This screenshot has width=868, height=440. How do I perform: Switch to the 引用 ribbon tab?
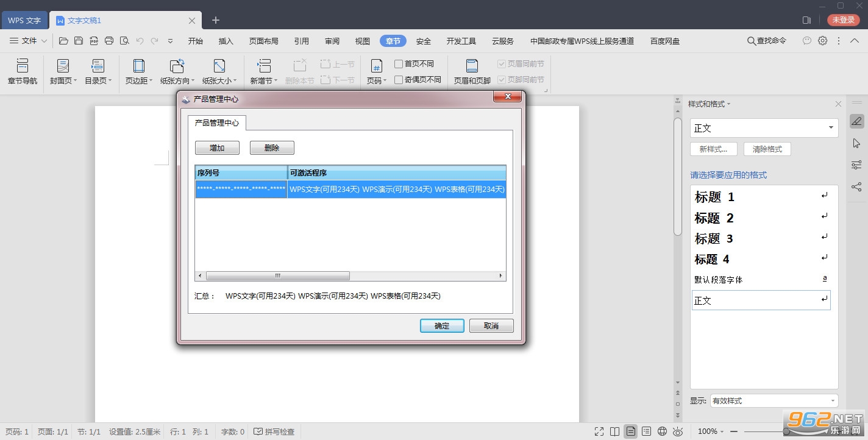(x=302, y=41)
